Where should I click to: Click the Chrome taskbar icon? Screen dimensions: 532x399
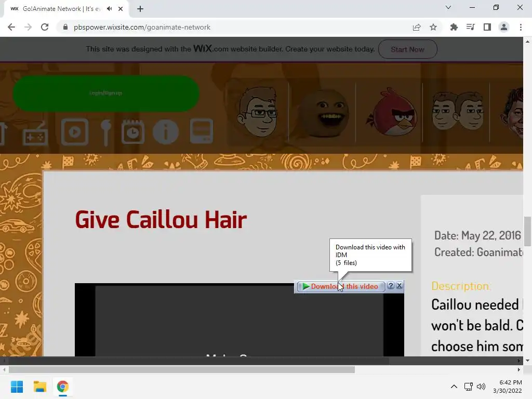pyautogui.click(x=62, y=387)
